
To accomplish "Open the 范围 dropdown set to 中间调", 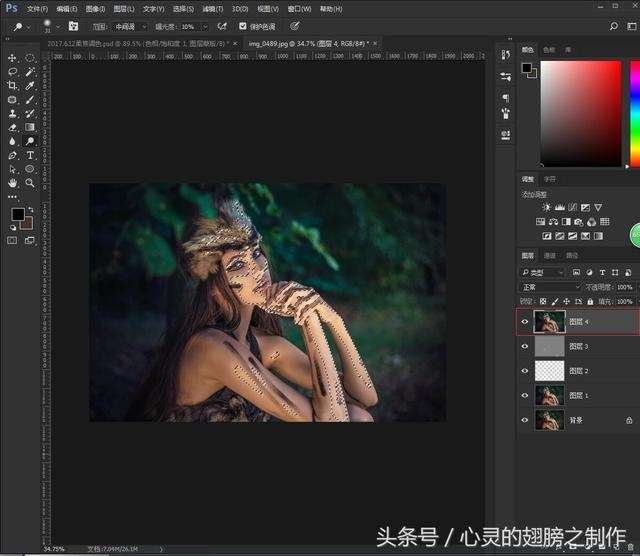I will coord(132,26).
